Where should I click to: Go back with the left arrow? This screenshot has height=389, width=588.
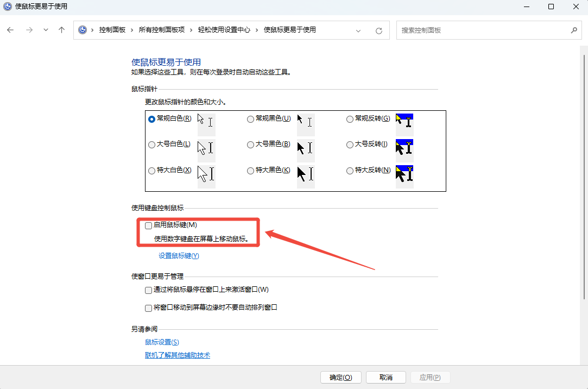tap(10, 30)
